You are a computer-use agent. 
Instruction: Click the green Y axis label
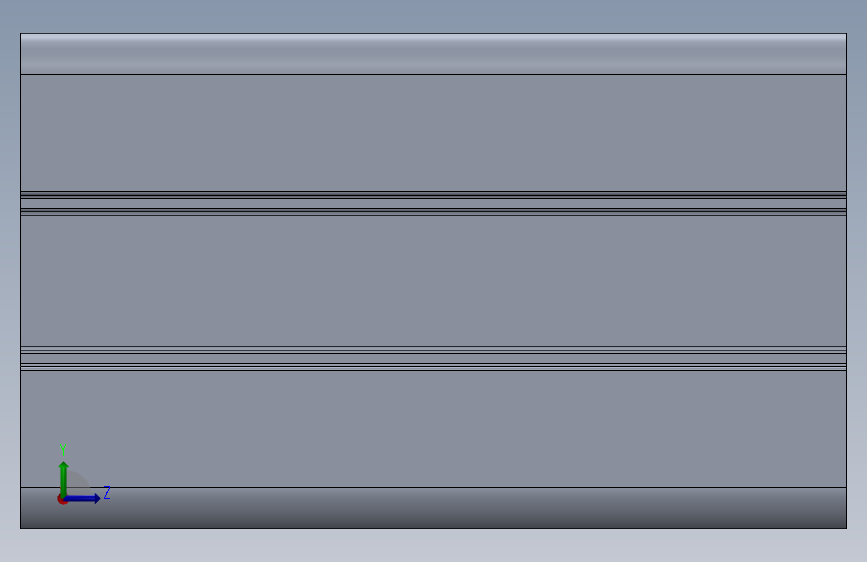(63, 449)
